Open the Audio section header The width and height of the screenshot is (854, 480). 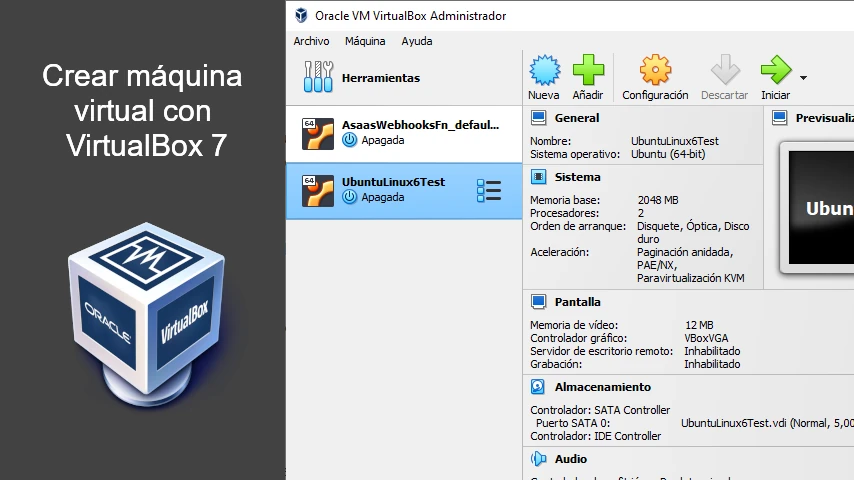(571, 459)
